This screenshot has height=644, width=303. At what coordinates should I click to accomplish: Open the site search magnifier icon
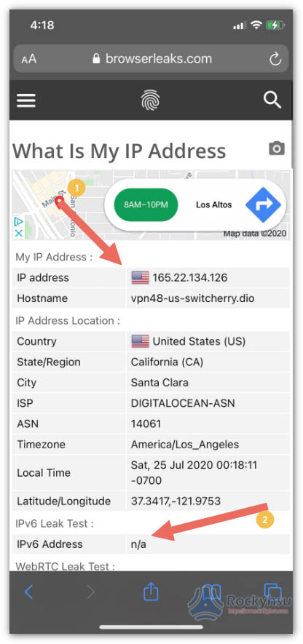pos(272,100)
